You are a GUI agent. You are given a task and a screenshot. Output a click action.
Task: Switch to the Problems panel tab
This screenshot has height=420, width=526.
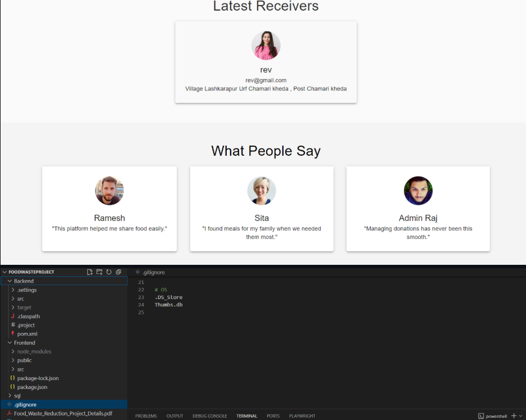(x=146, y=416)
